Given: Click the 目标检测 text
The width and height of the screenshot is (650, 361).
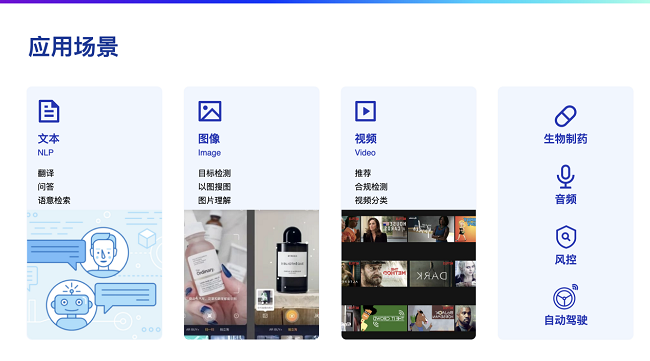Looking at the screenshot, I should pyautogui.click(x=214, y=173).
